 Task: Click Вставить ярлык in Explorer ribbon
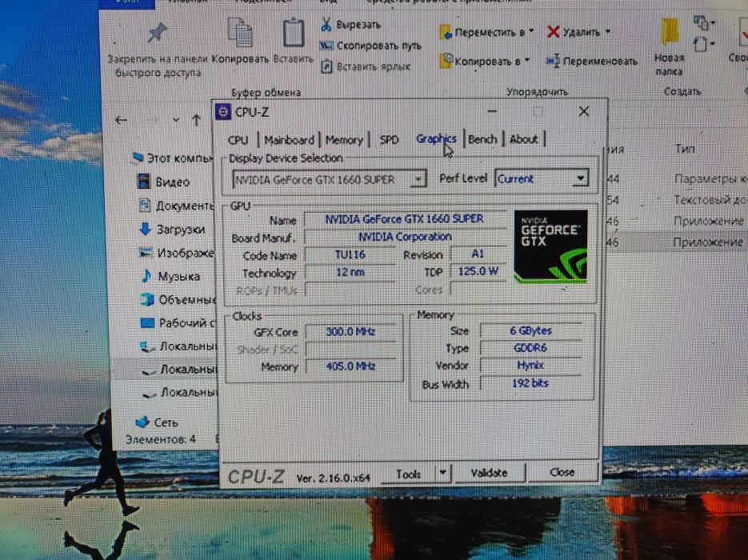click(366, 66)
